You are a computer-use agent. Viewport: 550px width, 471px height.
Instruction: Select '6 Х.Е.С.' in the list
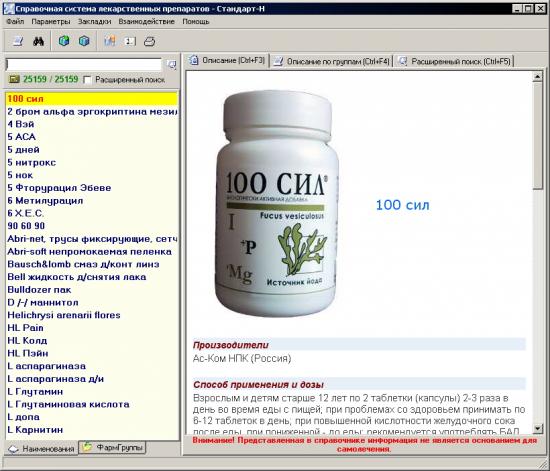(92, 213)
